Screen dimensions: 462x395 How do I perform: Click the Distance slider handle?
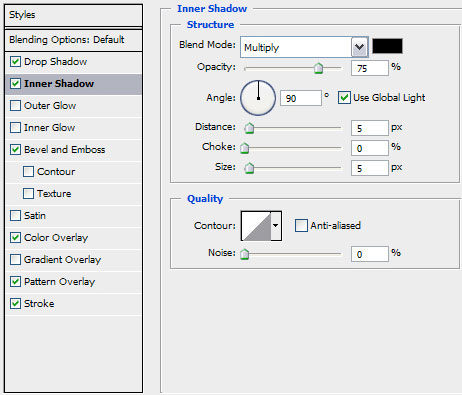pos(249,128)
